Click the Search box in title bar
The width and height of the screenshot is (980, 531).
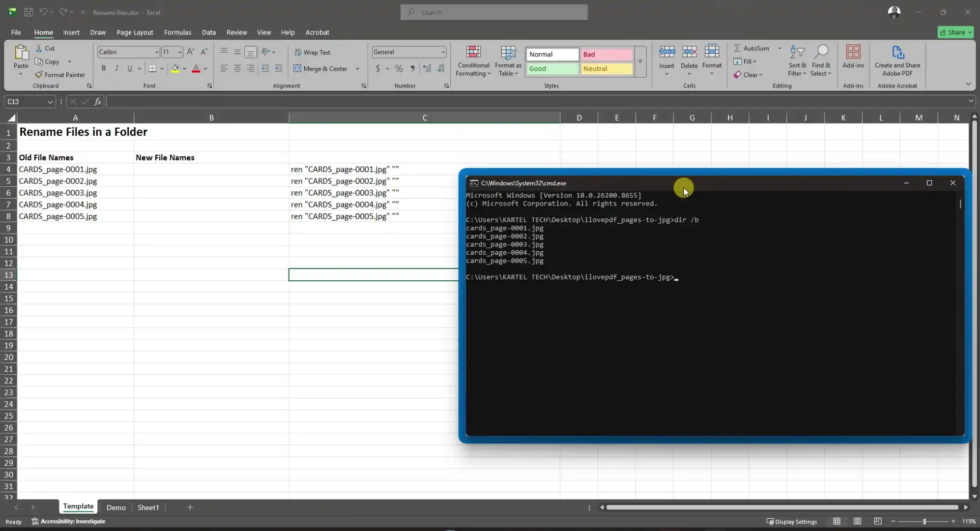tap(494, 12)
